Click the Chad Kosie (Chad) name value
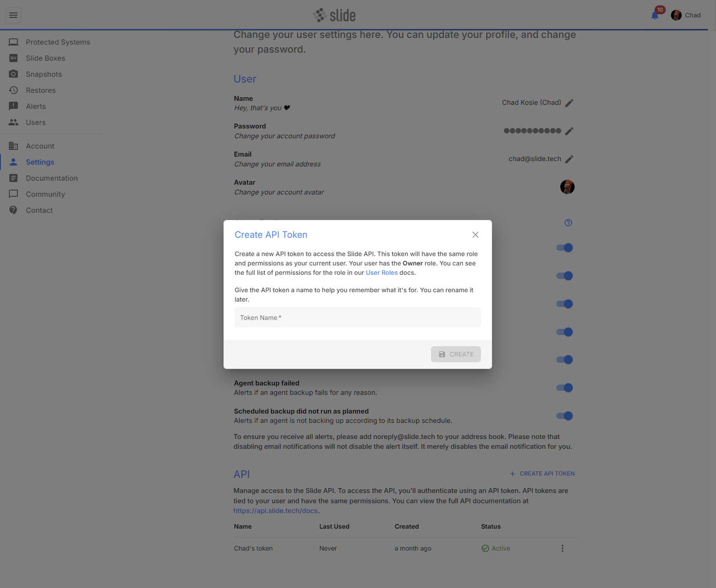Screen dimensions: 716x588 531,103
